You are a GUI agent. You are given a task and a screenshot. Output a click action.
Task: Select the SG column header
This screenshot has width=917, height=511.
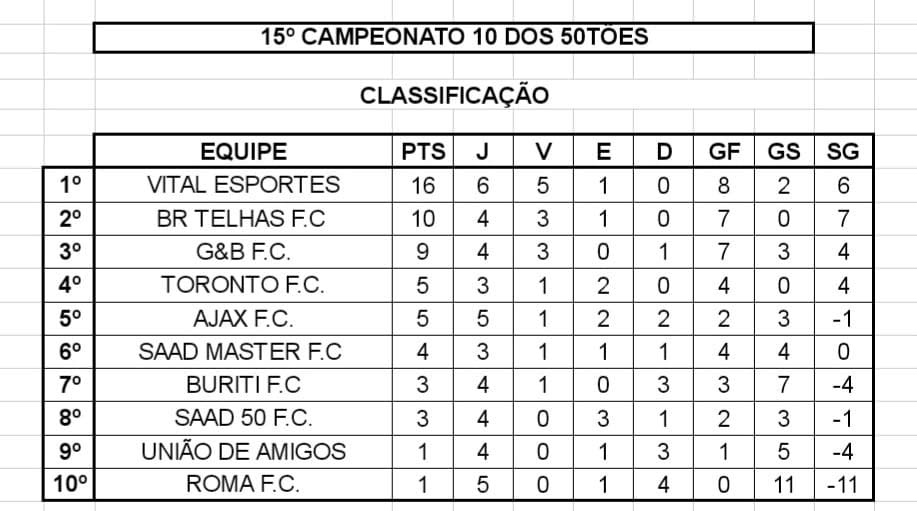(x=843, y=152)
